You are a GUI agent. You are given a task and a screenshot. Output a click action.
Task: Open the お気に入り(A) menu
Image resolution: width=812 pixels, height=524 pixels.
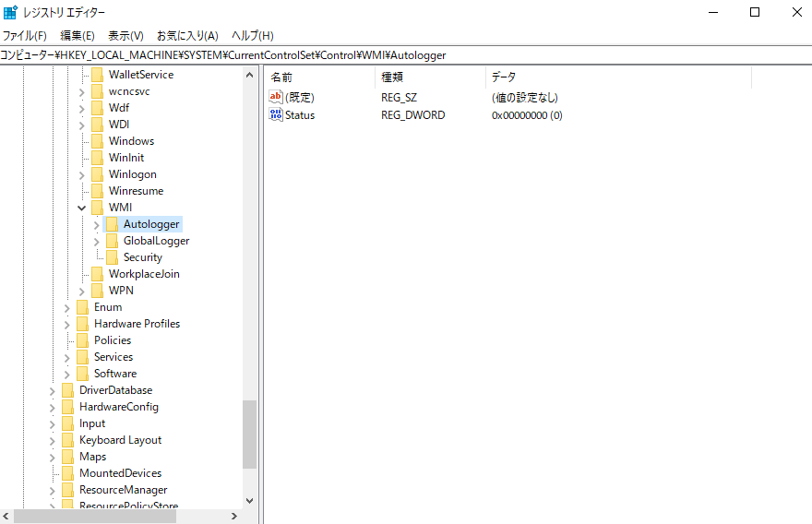pyautogui.click(x=187, y=36)
